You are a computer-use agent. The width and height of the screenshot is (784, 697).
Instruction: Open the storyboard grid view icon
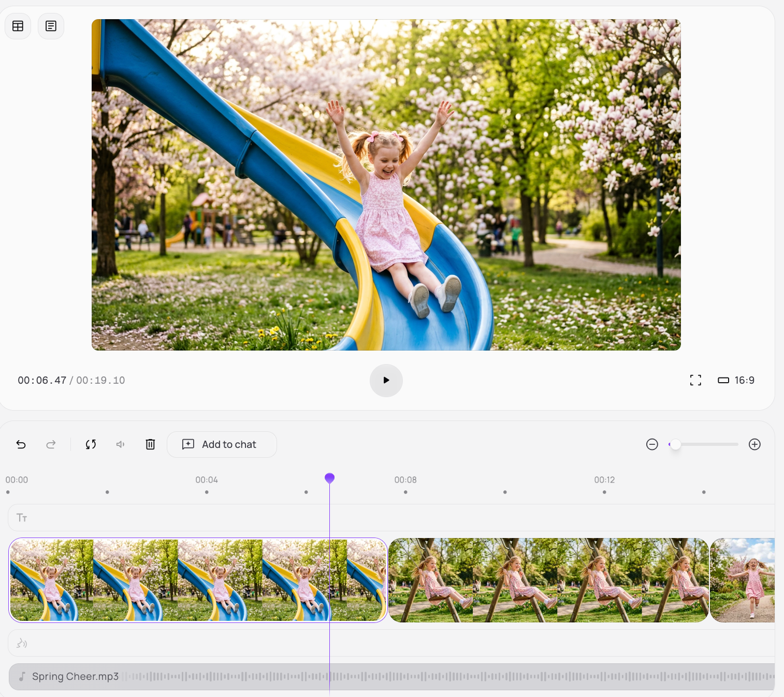[18, 26]
